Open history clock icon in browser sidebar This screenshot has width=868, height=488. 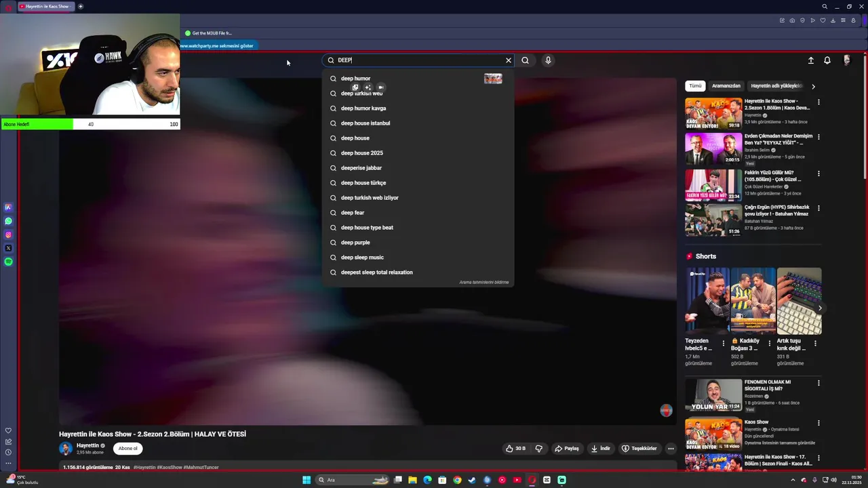8,452
